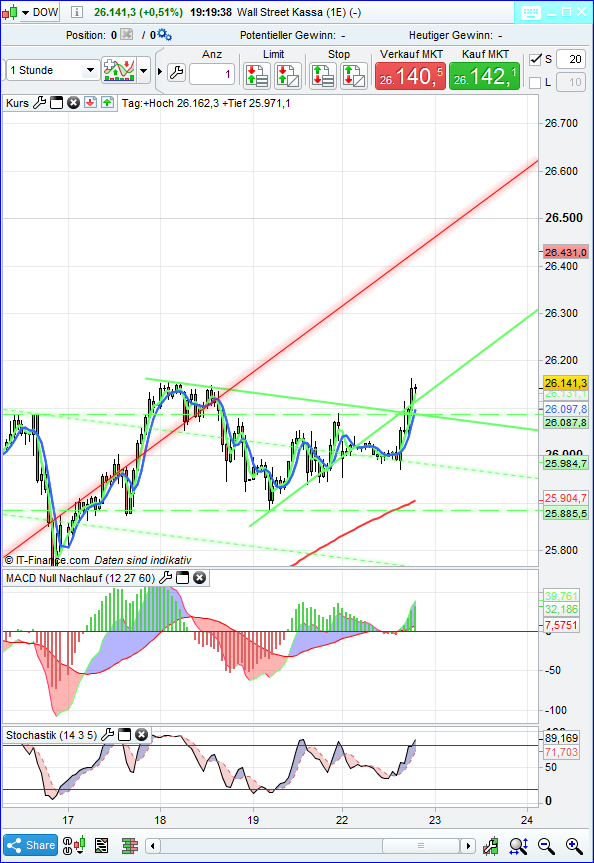Screen dimensions: 594x863
Task: Click the Share button
Action: click(x=30, y=845)
